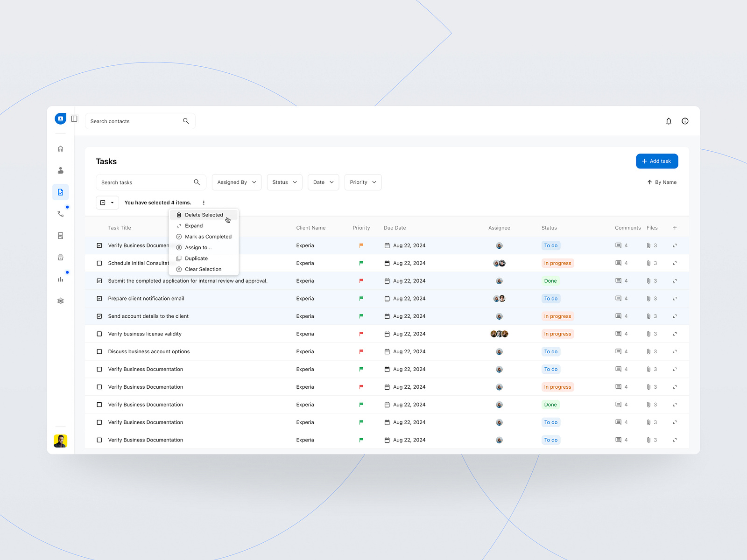This screenshot has height=560, width=747.
Task: Open the Status filter dropdown
Action: click(284, 182)
